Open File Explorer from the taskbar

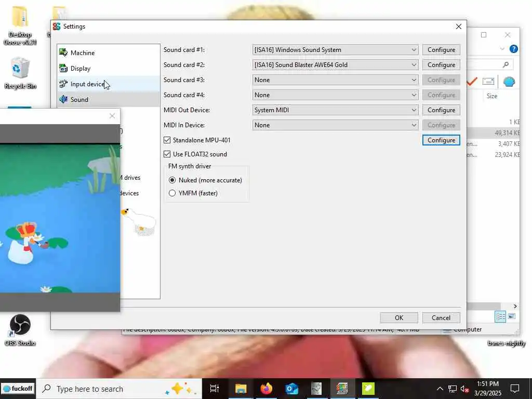point(241,389)
